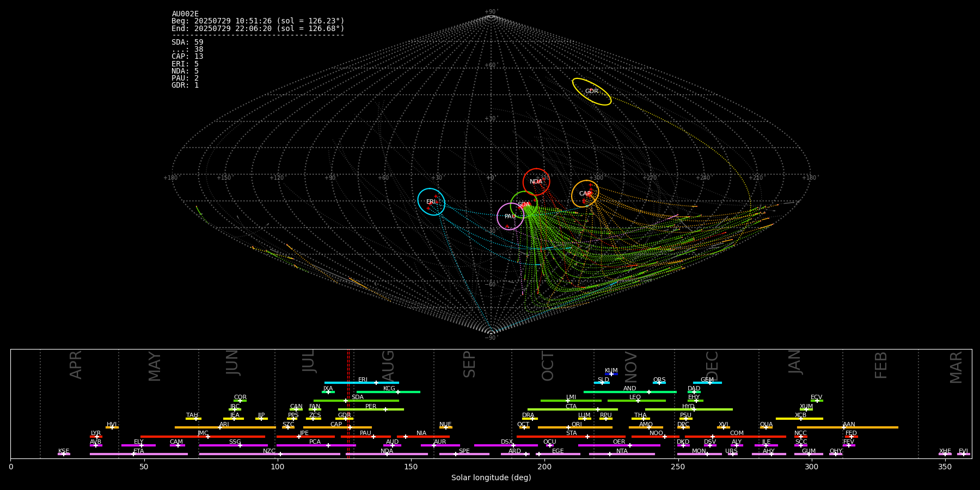The width and height of the screenshot is (980, 490).
Task: Click the SPE shower bar in timeline
Action: coord(464,454)
